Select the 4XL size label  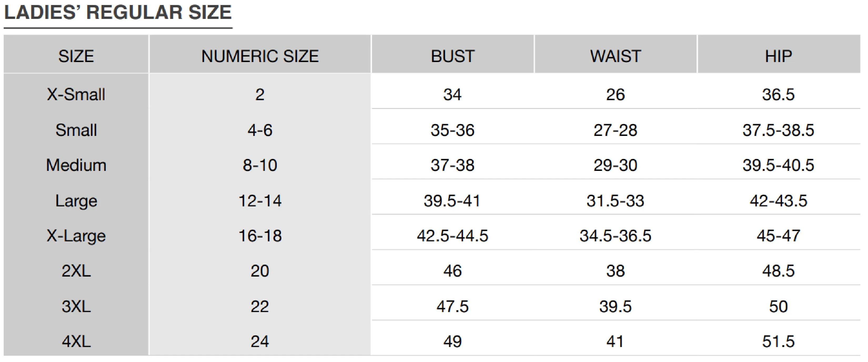tap(76, 341)
